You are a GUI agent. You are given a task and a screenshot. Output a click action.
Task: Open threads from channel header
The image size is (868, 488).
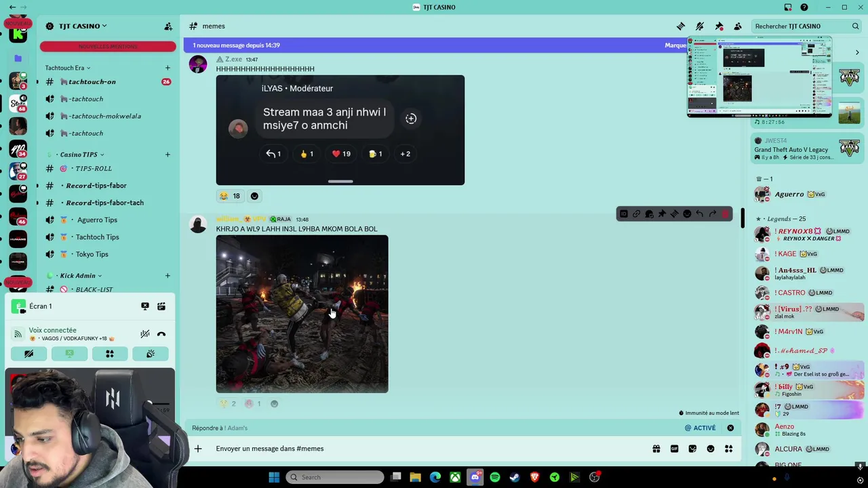click(x=681, y=26)
